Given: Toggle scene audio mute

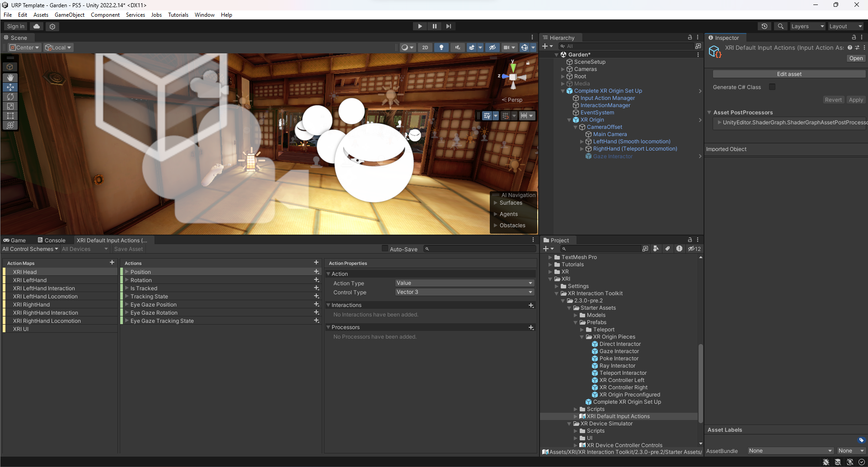Looking at the screenshot, I should 457,47.
